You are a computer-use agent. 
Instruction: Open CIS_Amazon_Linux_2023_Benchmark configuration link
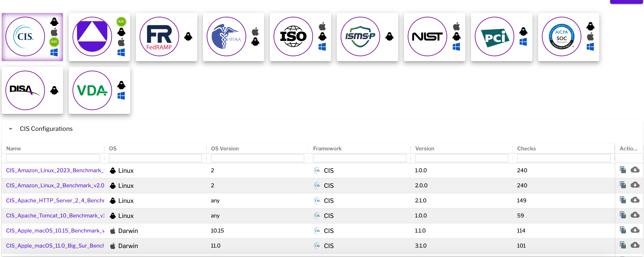click(x=55, y=170)
